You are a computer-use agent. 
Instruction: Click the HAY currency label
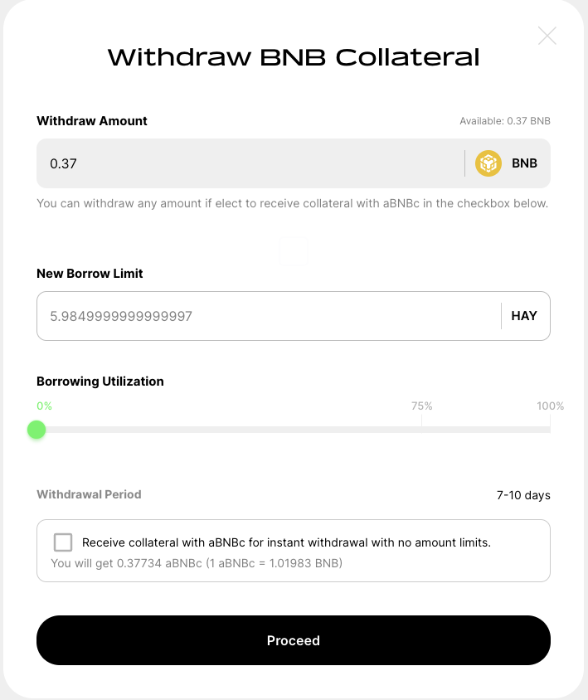[x=524, y=316]
